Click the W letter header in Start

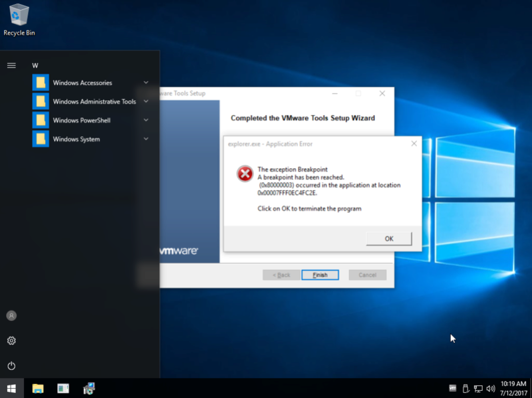[x=35, y=66]
